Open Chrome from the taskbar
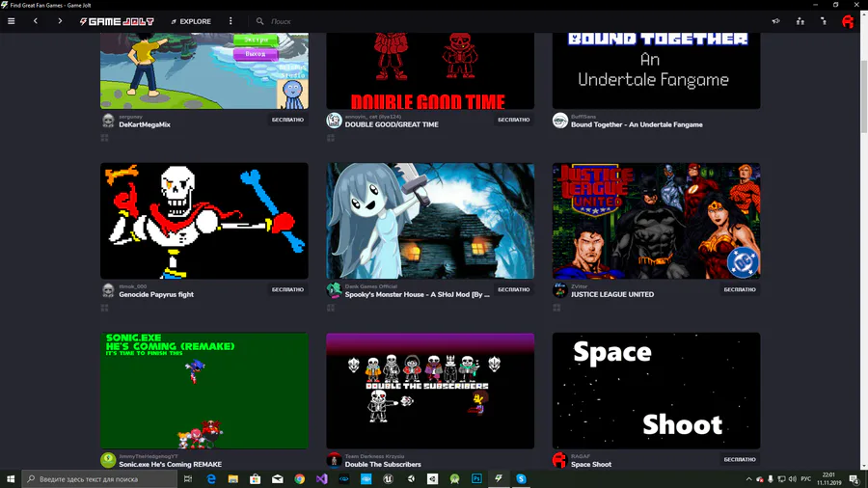 pyautogui.click(x=300, y=479)
